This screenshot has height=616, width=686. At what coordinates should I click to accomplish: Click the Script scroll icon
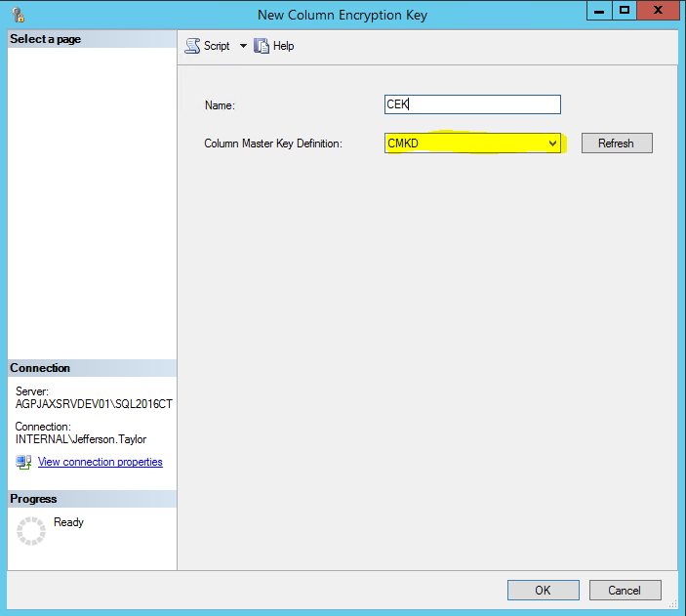pyautogui.click(x=192, y=46)
